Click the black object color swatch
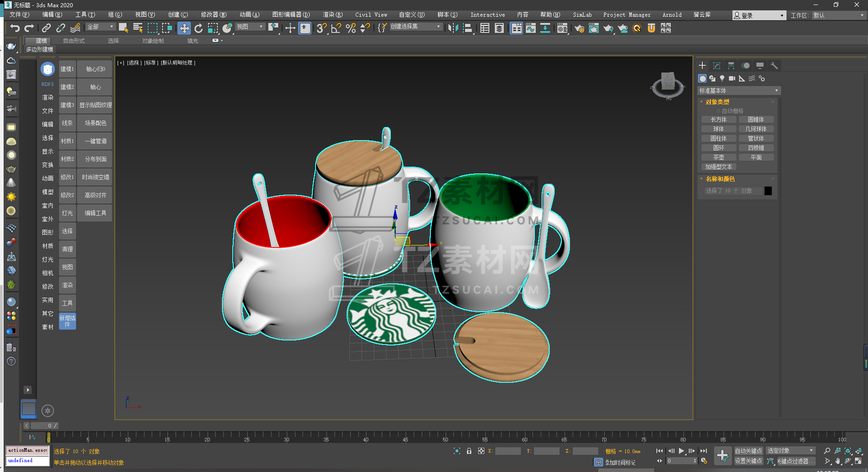This screenshot has height=472, width=868. (x=768, y=191)
